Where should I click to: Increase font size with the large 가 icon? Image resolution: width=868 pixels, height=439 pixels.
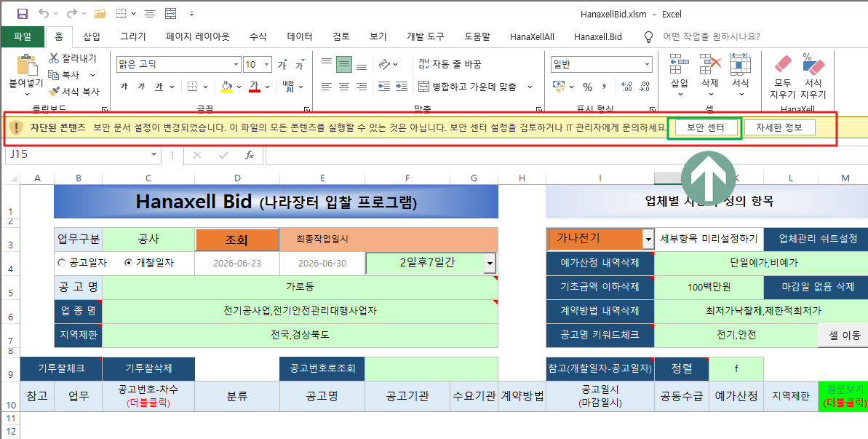coord(283,65)
